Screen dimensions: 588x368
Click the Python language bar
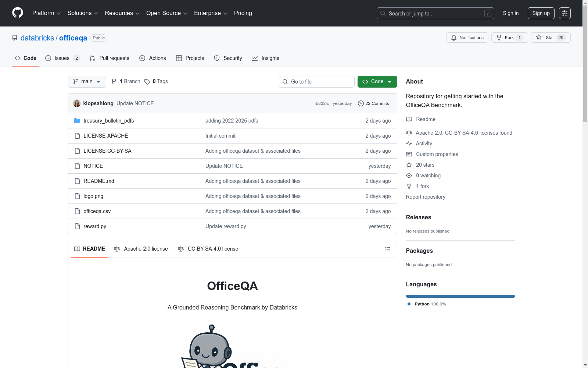coord(460,296)
